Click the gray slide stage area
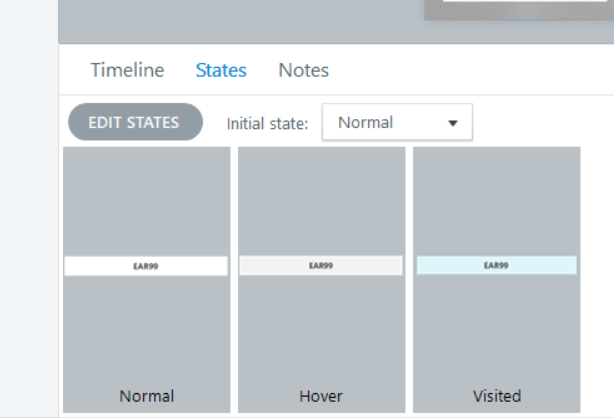This screenshot has height=418, width=614. point(240,20)
